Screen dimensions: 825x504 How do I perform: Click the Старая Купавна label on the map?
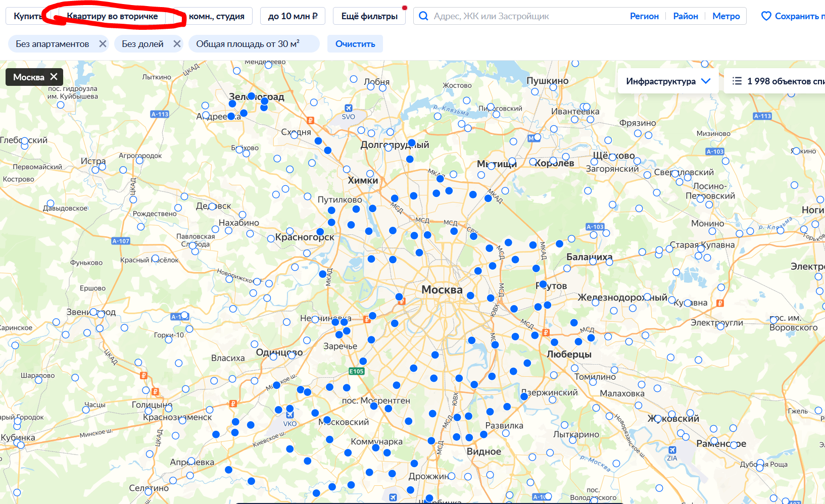(x=702, y=245)
